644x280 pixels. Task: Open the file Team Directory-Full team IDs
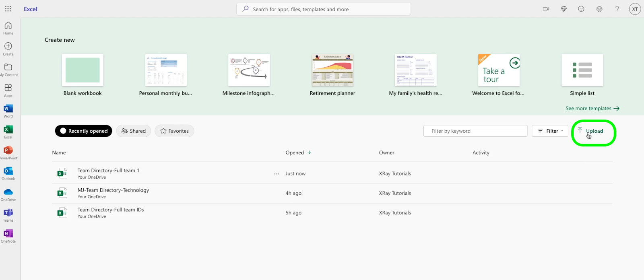(x=111, y=210)
